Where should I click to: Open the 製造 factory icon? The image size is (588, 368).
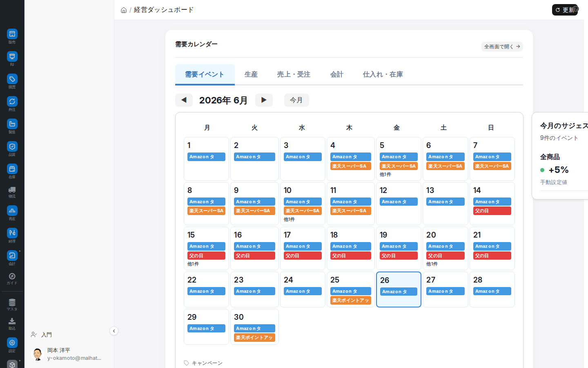pyautogui.click(x=12, y=124)
